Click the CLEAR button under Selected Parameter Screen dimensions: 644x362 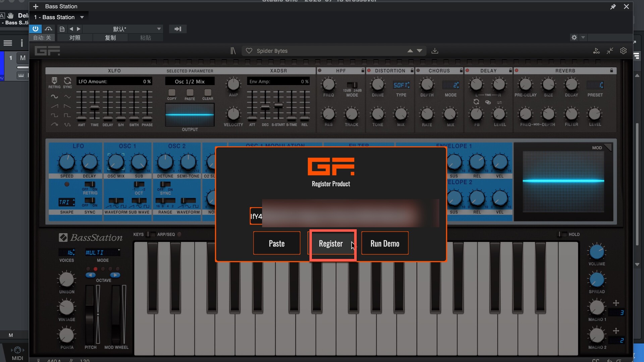click(208, 93)
